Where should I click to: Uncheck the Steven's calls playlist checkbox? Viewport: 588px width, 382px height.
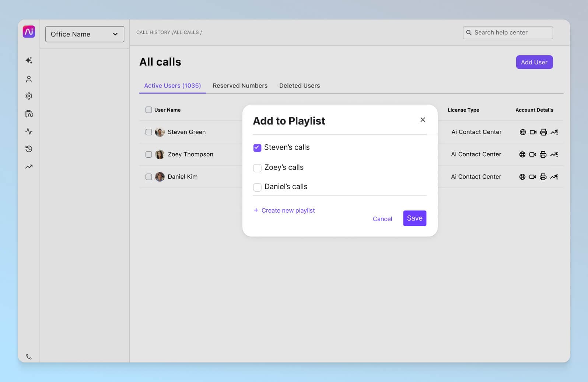257,148
